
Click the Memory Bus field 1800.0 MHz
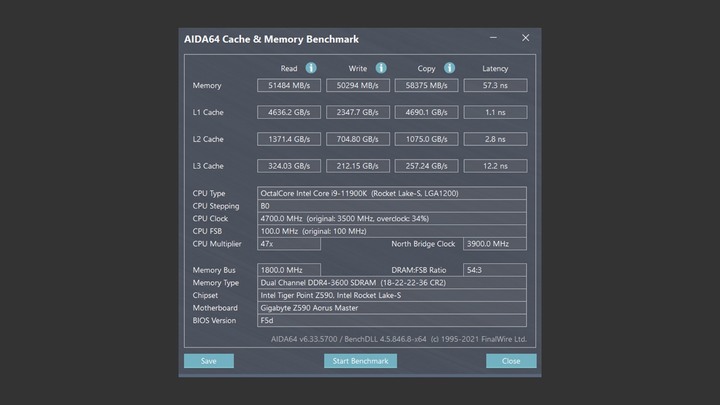click(x=289, y=270)
